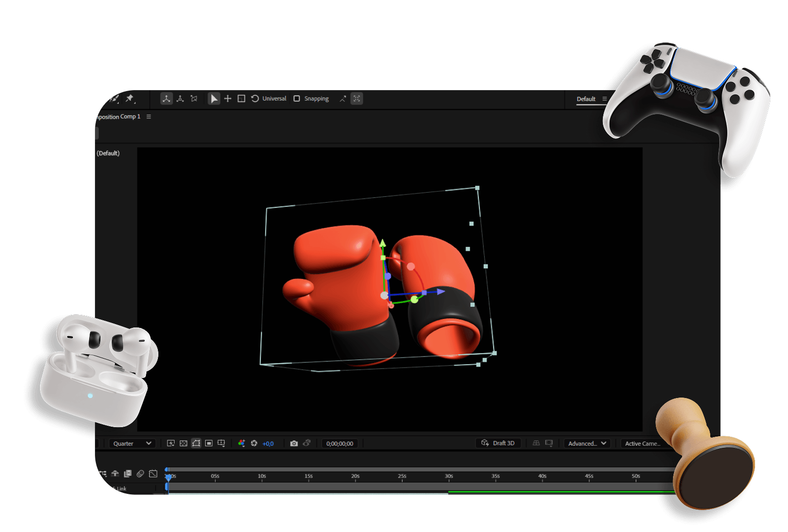The width and height of the screenshot is (788, 532).
Task: Select the Selection arrow tool
Action: pyautogui.click(x=214, y=99)
